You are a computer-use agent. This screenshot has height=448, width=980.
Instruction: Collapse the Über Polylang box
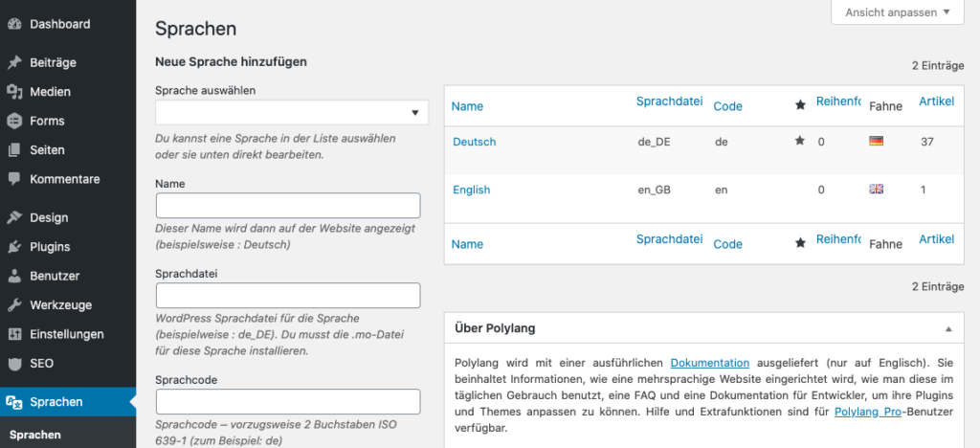pos(948,328)
